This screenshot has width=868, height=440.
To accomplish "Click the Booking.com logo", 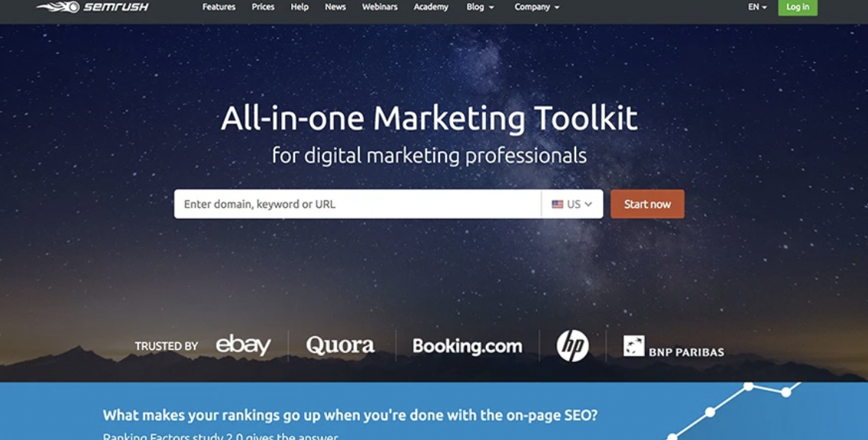I will (467, 346).
